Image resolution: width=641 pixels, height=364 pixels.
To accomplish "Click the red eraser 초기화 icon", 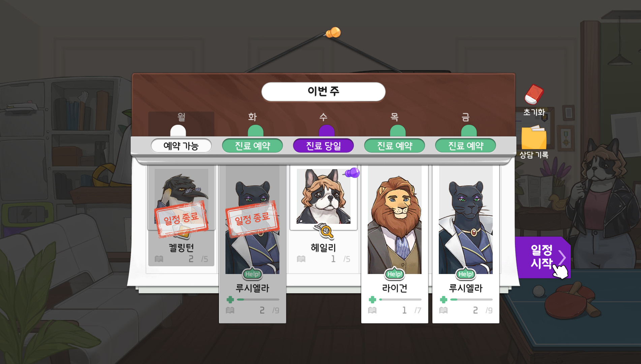I will 534,94.
